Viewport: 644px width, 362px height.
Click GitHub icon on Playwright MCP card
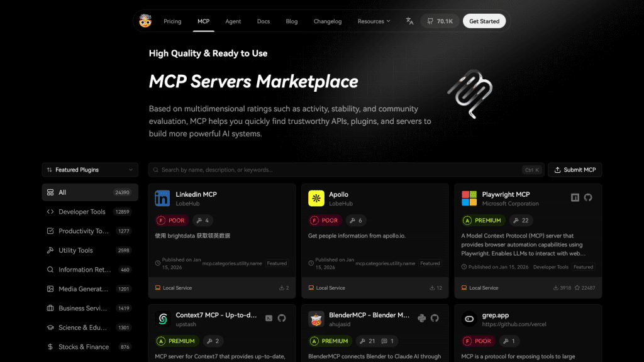(x=588, y=197)
